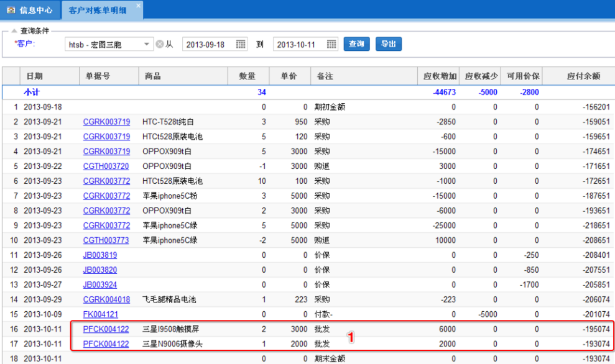Sort by the 日期 column header

pyautogui.click(x=35, y=76)
